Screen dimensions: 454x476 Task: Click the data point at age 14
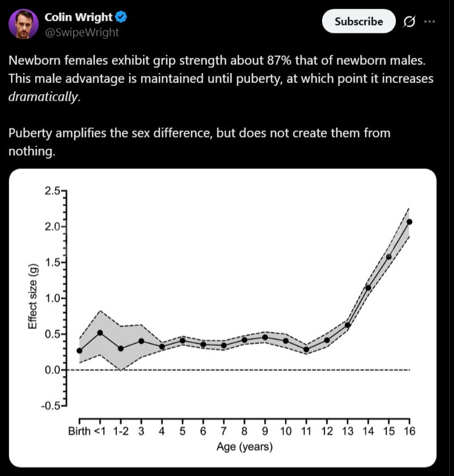click(368, 288)
